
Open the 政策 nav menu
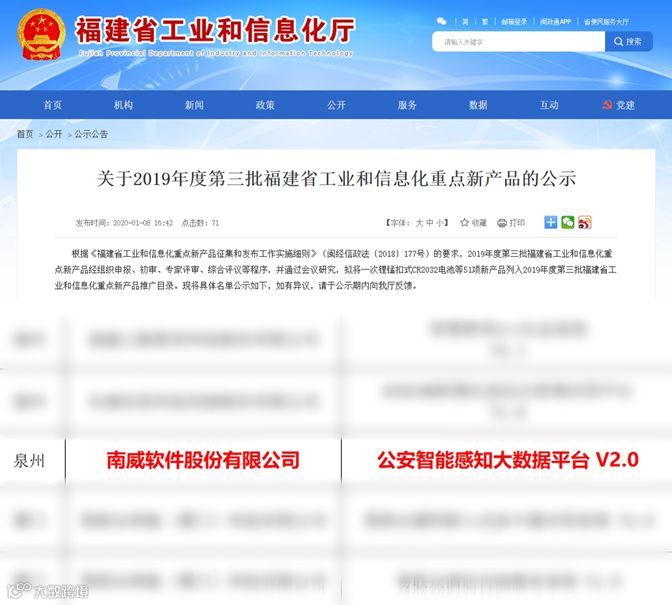[x=265, y=105]
